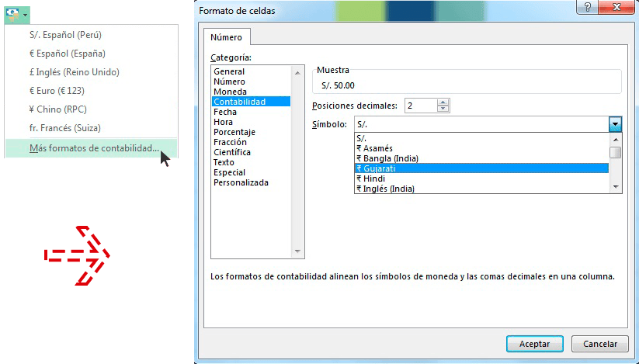Choose ₹ Asamés symbol option

(x=481, y=148)
